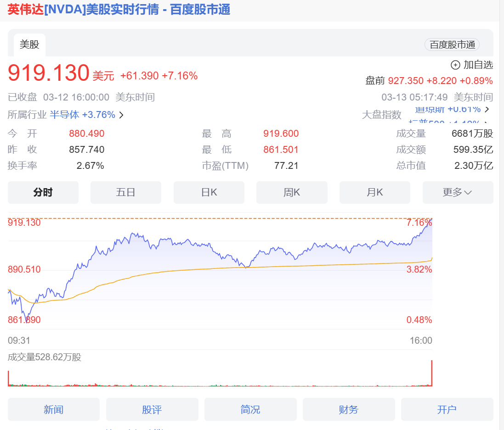The image size is (504, 430).
Task: Click the 最高 value 919.600
Action: point(281,134)
